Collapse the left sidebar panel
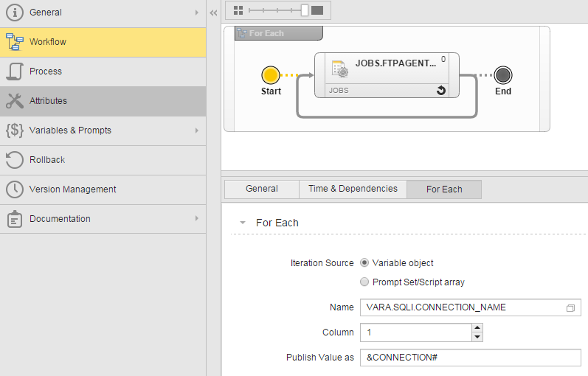The image size is (588, 376). pyautogui.click(x=213, y=13)
